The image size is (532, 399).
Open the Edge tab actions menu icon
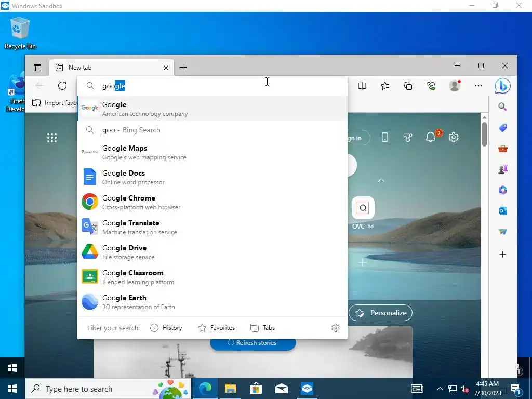point(37,68)
